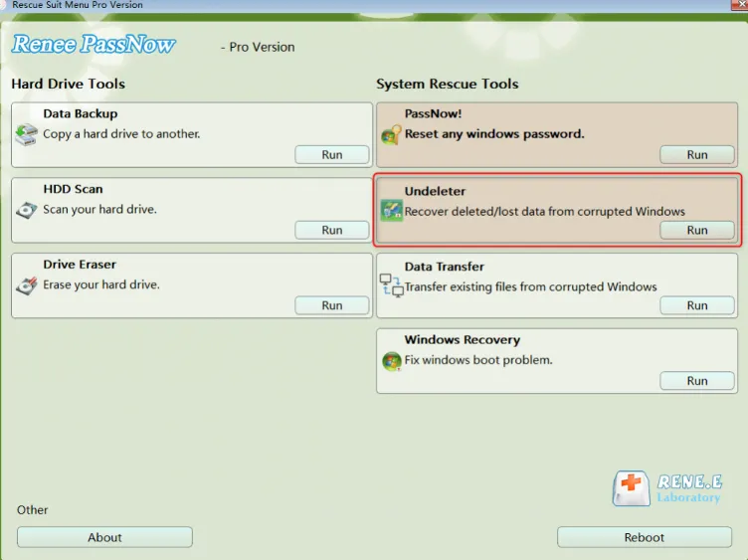This screenshot has height=560, width=748.
Task: Select the 'Data Backup' title text
Action: pos(81,113)
